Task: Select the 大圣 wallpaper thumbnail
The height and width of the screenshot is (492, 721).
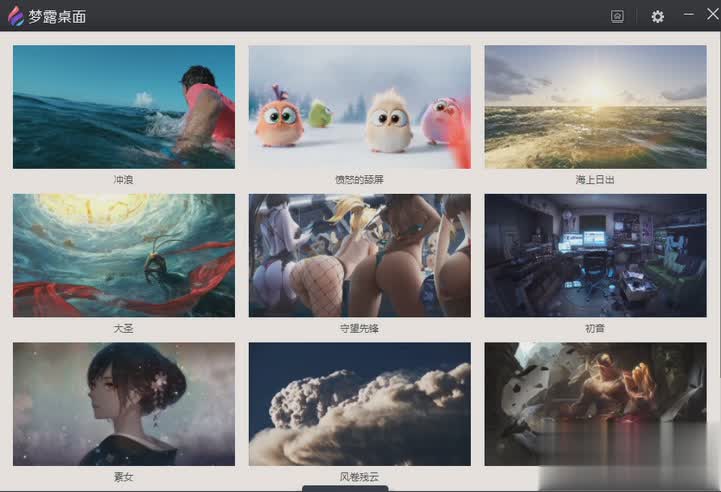Action: coord(124,255)
